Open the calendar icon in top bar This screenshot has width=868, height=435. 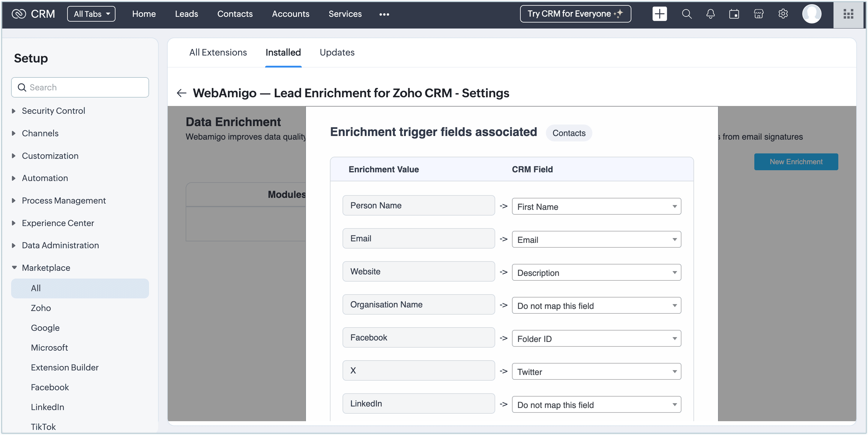tap(734, 14)
